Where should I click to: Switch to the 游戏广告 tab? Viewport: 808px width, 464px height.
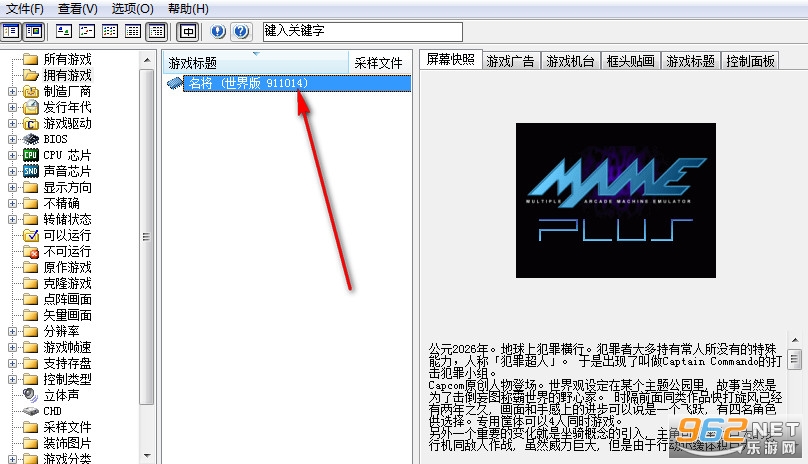511,61
